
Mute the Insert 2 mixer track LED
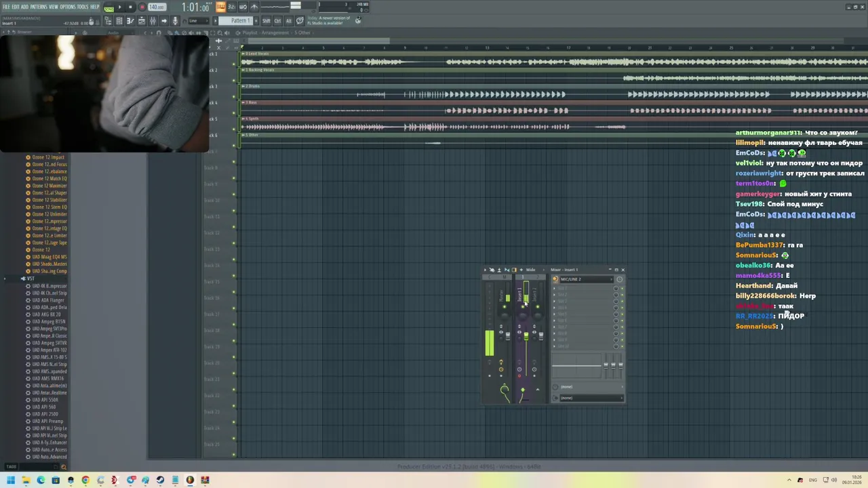(x=538, y=306)
